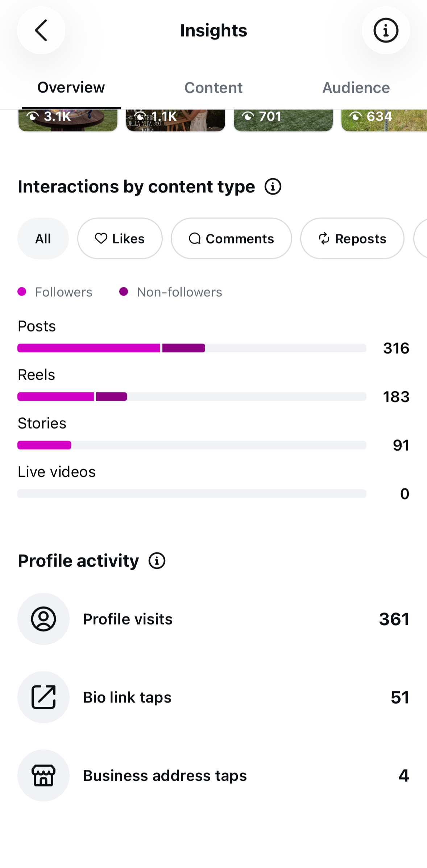427x868 pixels.
Task: Click the Posts interactions progress bar
Action: point(192,348)
